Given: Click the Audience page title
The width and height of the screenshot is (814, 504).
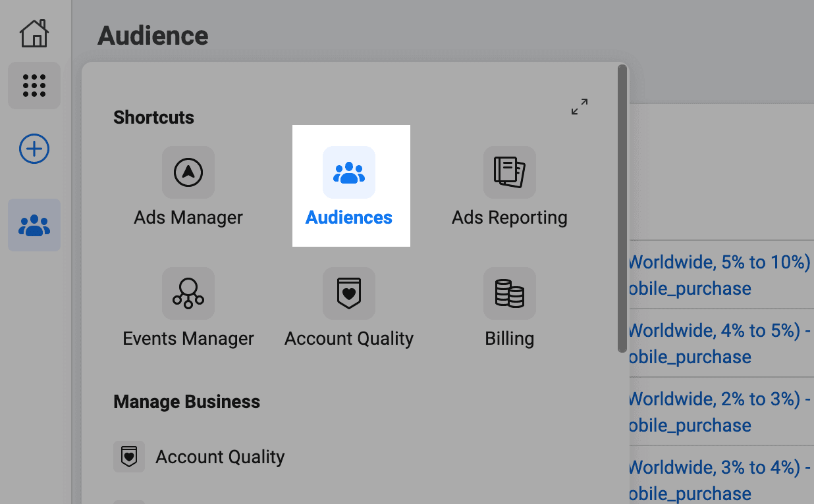Looking at the screenshot, I should [152, 36].
